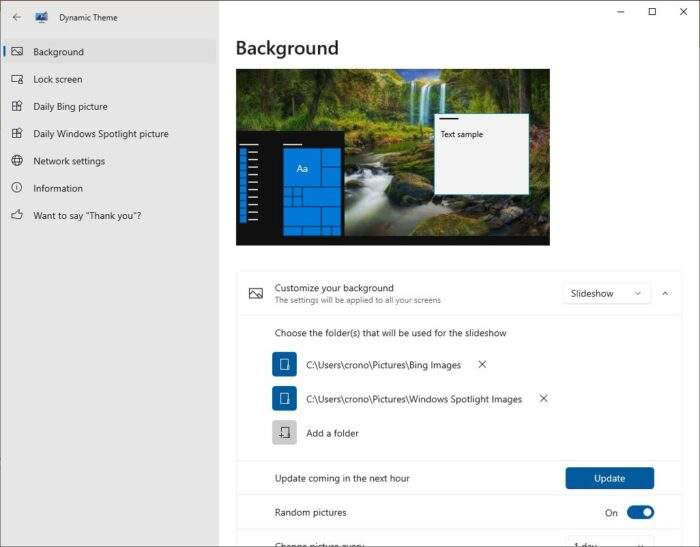This screenshot has height=547, width=700.
Task: Open the Background section
Action: tap(109, 51)
